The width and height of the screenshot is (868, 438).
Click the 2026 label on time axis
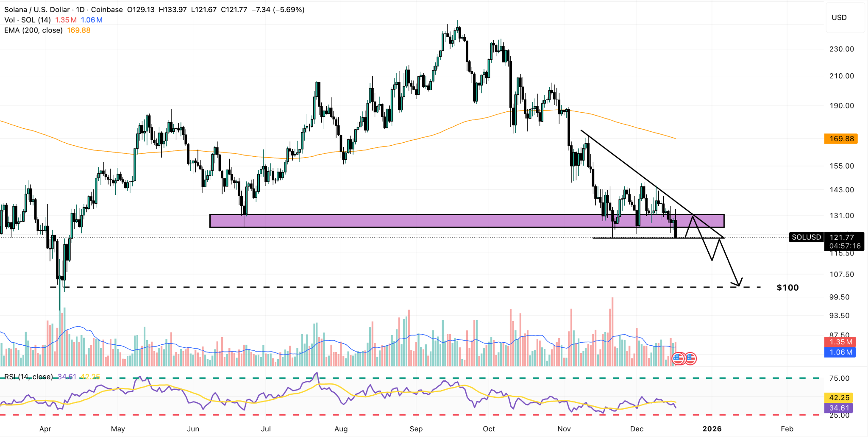[x=712, y=429]
